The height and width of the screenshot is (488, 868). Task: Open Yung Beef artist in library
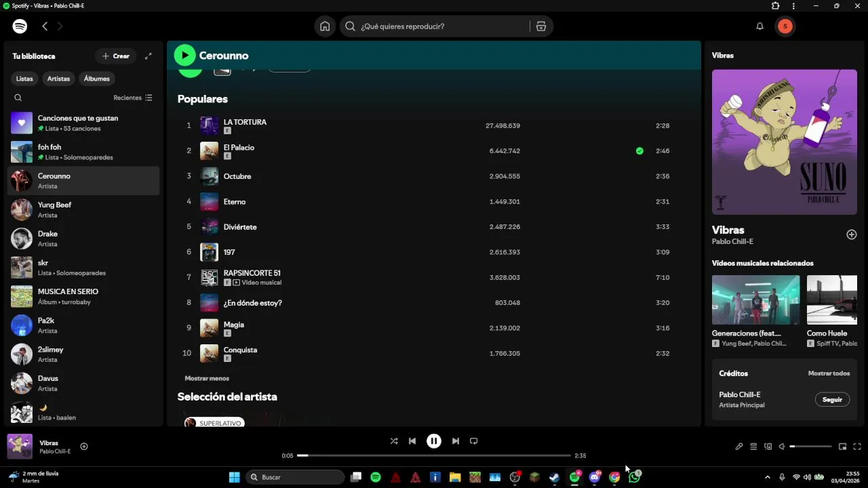83,209
